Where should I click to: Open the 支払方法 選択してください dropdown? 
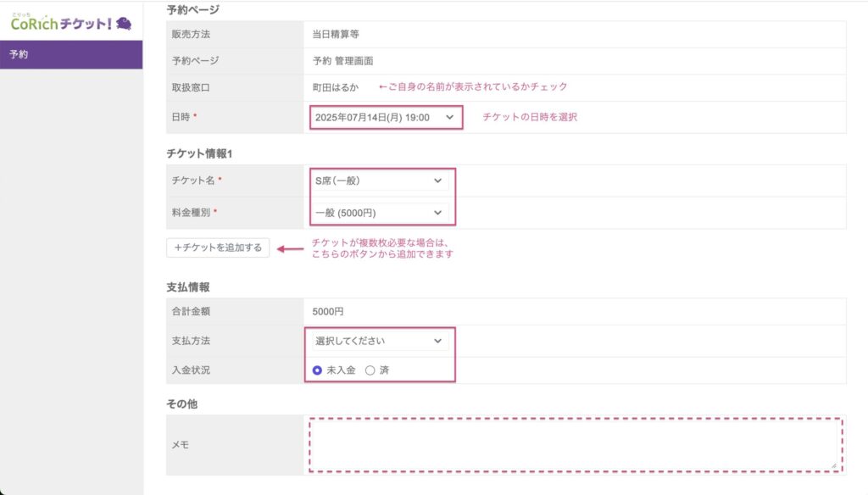[x=378, y=341]
